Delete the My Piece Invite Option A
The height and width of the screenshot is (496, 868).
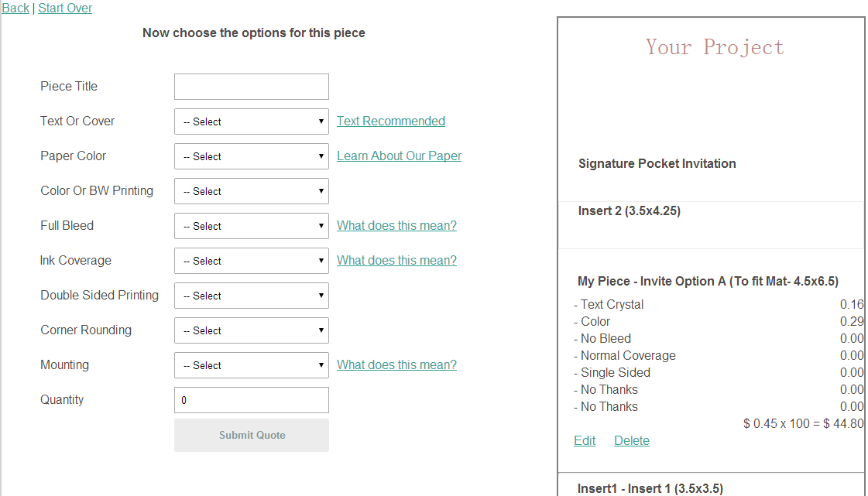coord(631,440)
